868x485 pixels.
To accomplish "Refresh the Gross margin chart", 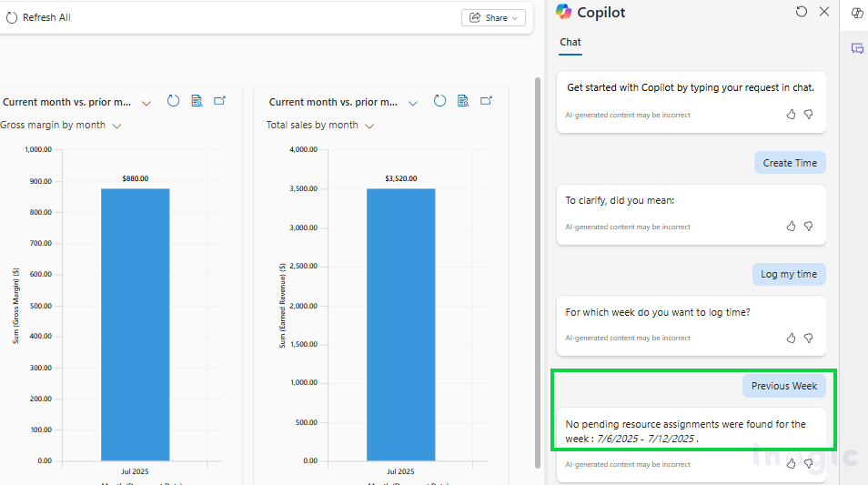I will pos(173,101).
